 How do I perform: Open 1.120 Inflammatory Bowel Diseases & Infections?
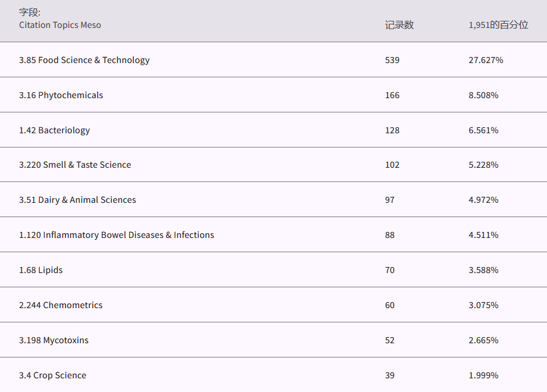coord(116,235)
